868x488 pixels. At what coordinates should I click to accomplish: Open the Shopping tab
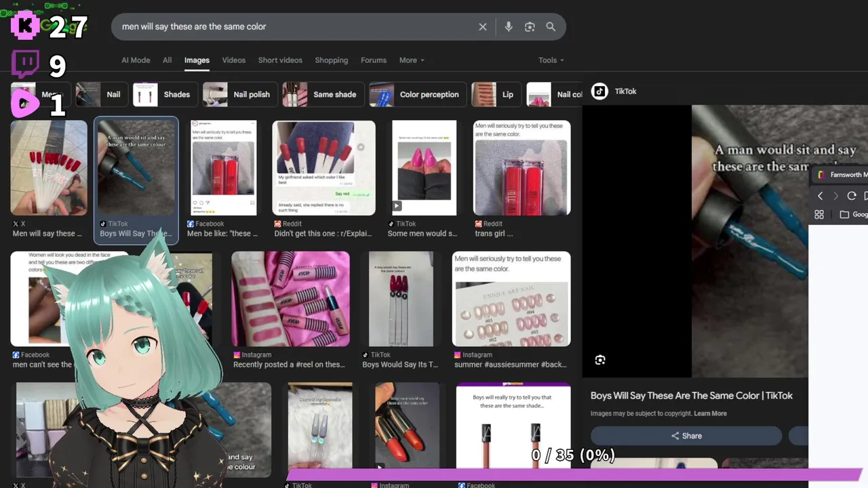(x=331, y=60)
